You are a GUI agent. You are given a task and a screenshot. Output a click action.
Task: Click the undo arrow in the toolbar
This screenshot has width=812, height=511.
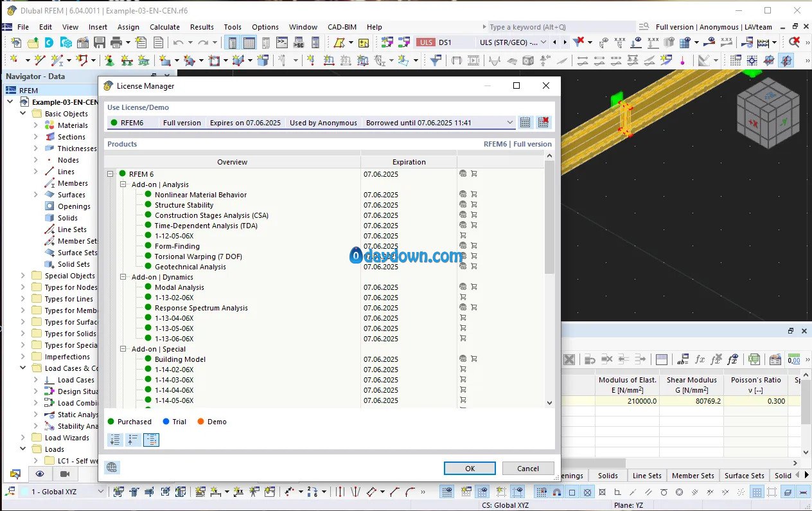coord(178,42)
